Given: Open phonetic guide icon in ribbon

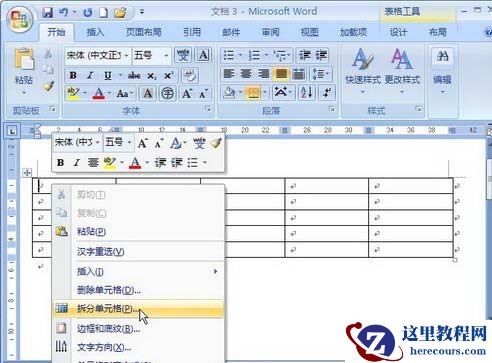Looking at the screenshot, I should tap(183, 55).
